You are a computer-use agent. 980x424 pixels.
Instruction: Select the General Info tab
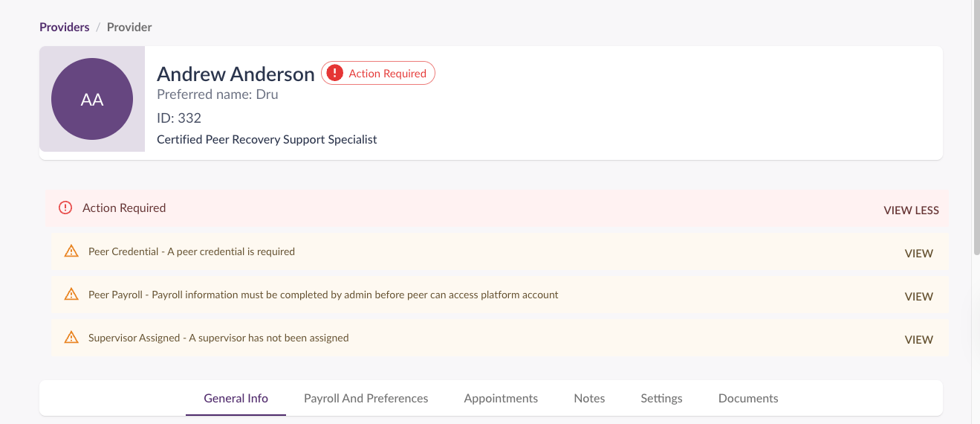click(x=236, y=398)
